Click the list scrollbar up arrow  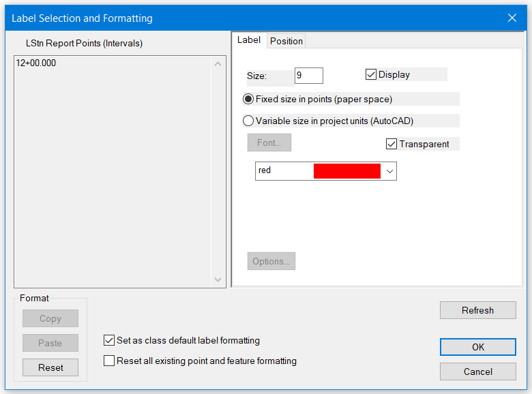click(218, 64)
